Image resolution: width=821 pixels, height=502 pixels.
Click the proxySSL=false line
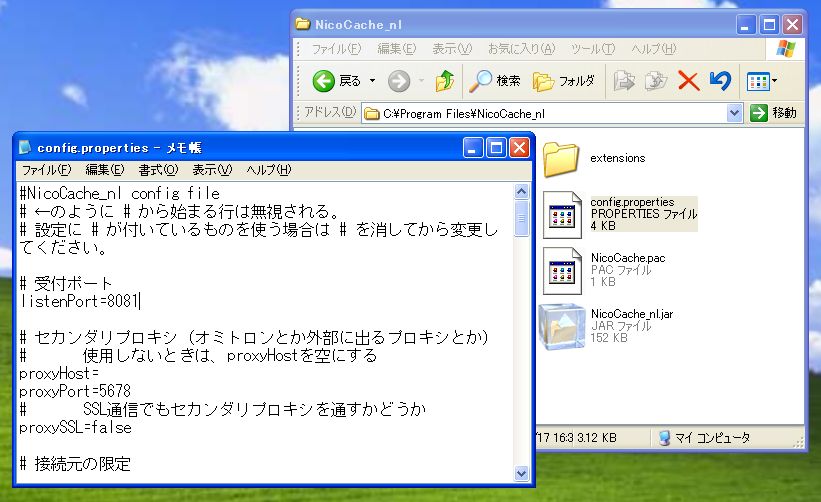point(75,428)
